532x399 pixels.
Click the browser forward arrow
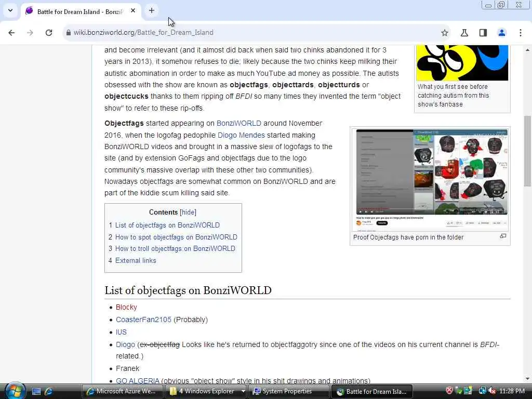tap(30, 33)
